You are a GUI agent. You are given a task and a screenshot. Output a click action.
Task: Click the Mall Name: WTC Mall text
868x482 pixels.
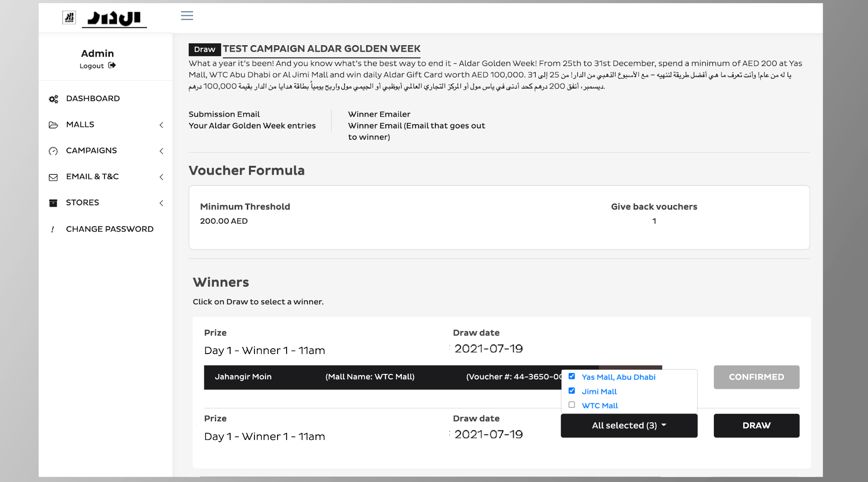click(370, 377)
